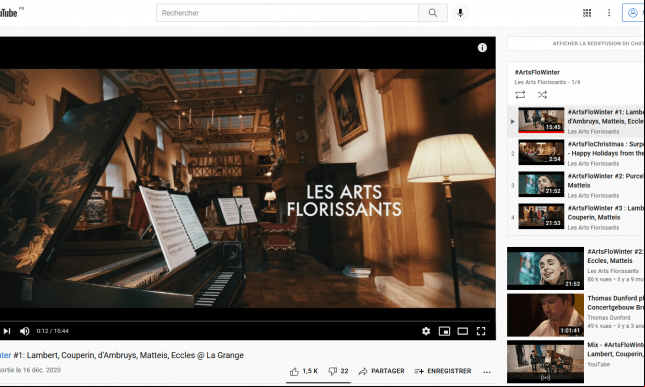Expand more actions ellipsis below video
Image resolution: width=645 pixels, height=387 pixels.
(x=487, y=371)
